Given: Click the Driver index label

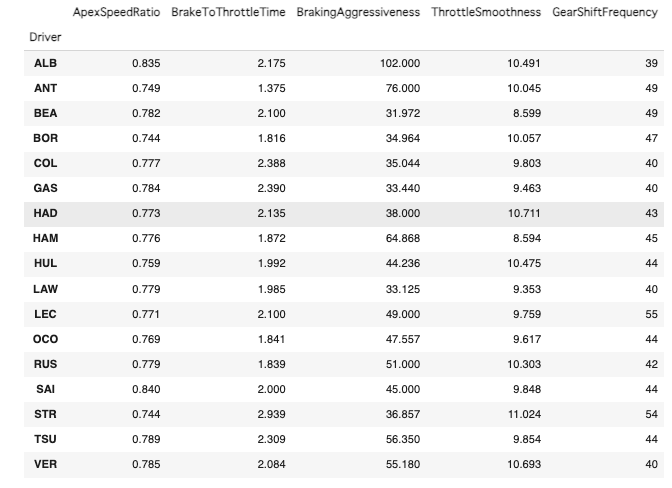Looking at the screenshot, I should pyautogui.click(x=45, y=36).
